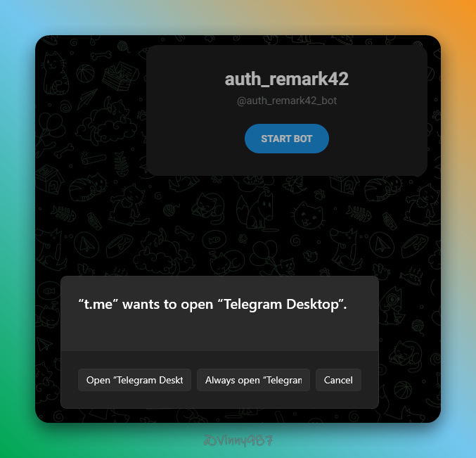Image resolution: width=476 pixels, height=458 pixels.
Task: Cancel the open Telegram Desktop prompt
Action: click(x=338, y=380)
